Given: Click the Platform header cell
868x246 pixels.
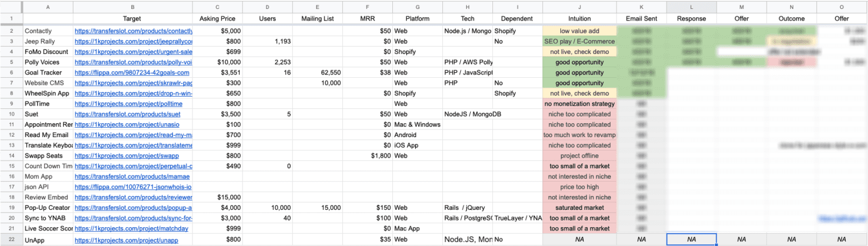Looking at the screenshot, I should [417, 18].
